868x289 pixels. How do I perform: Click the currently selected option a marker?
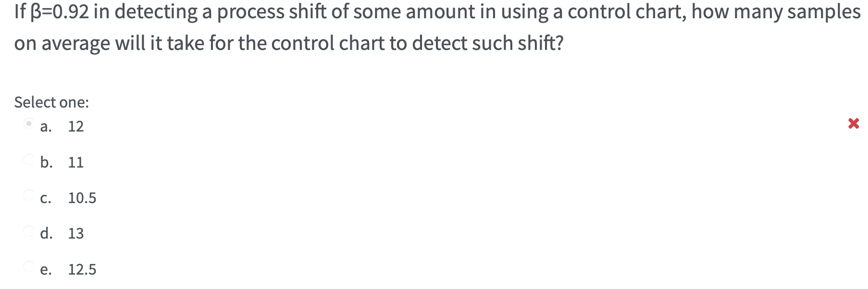(28, 123)
